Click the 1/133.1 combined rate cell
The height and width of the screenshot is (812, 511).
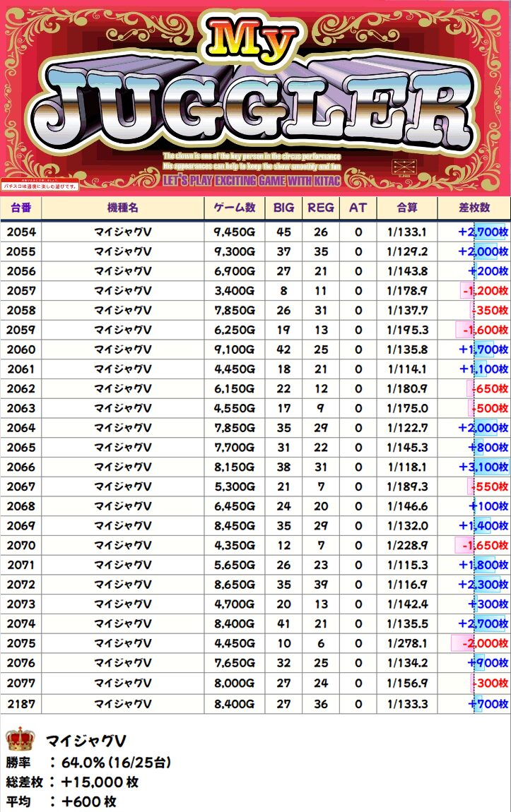[x=407, y=232]
